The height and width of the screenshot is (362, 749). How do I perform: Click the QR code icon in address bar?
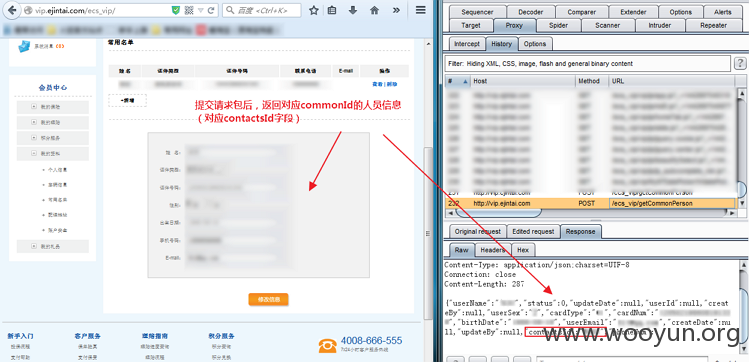pos(189,10)
